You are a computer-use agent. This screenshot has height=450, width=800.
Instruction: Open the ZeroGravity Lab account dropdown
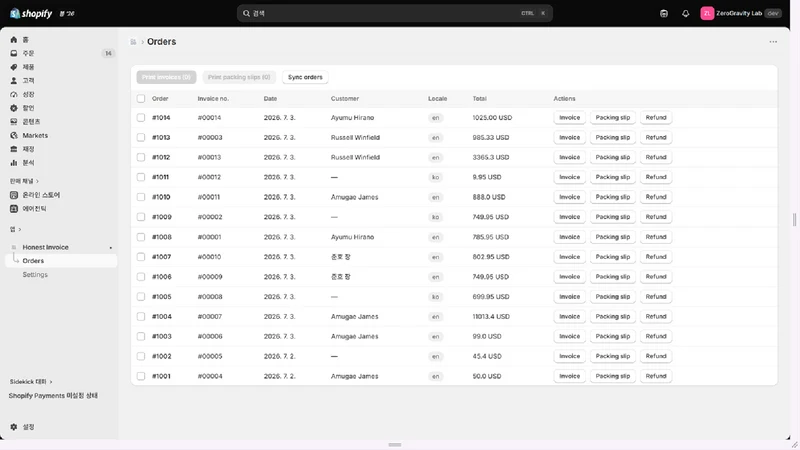pyautogui.click(x=741, y=13)
